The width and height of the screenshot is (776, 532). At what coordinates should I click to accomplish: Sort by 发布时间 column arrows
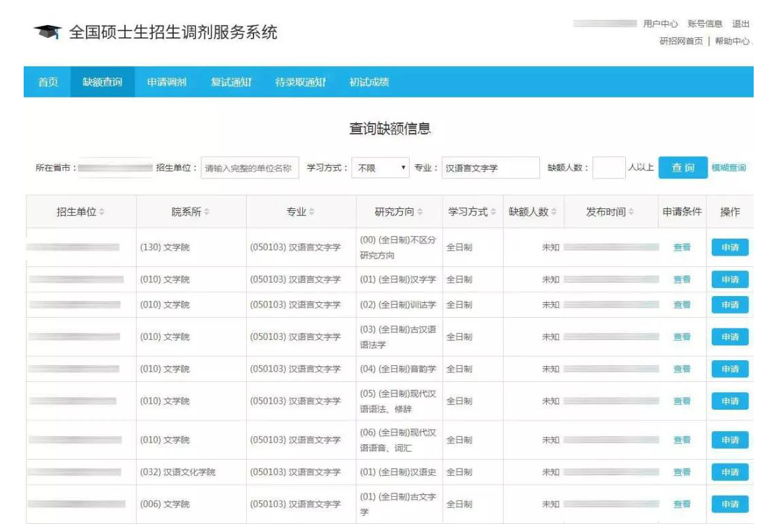click(x=631, y=212)
